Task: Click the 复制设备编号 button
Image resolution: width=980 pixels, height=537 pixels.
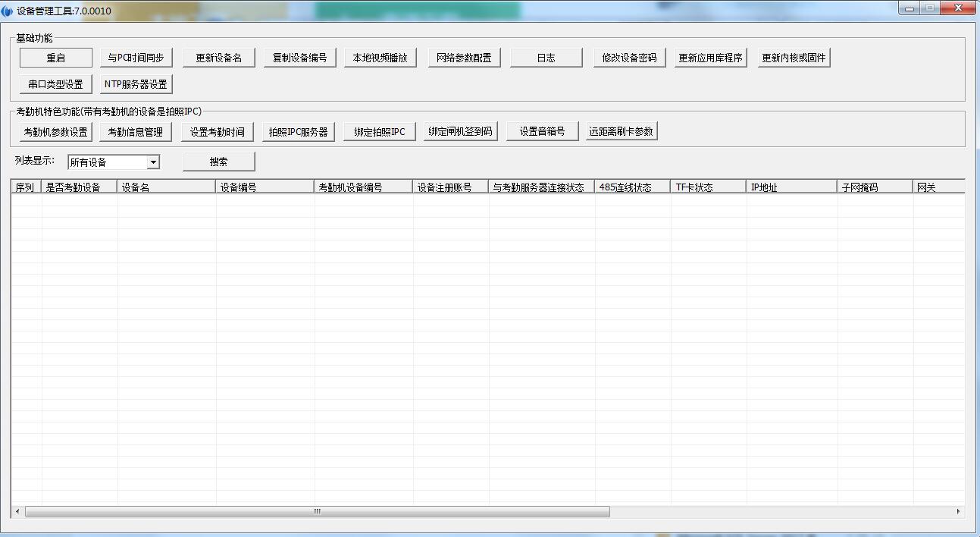Action: pyautogui.click(x=299, y=58)
